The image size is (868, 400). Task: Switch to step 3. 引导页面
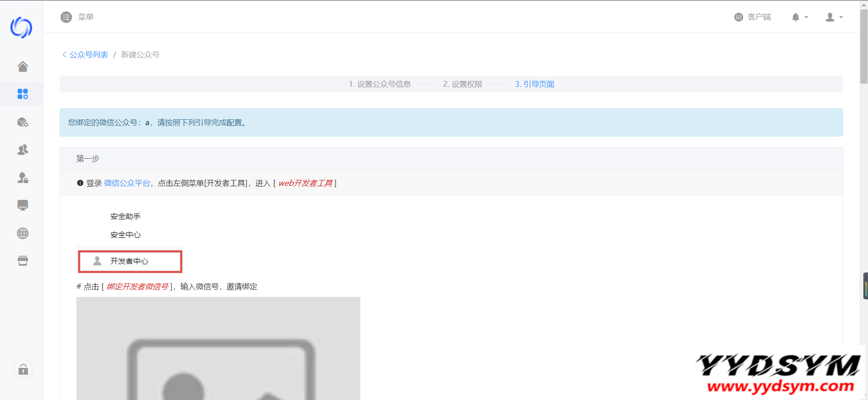[x=534, y=84]
